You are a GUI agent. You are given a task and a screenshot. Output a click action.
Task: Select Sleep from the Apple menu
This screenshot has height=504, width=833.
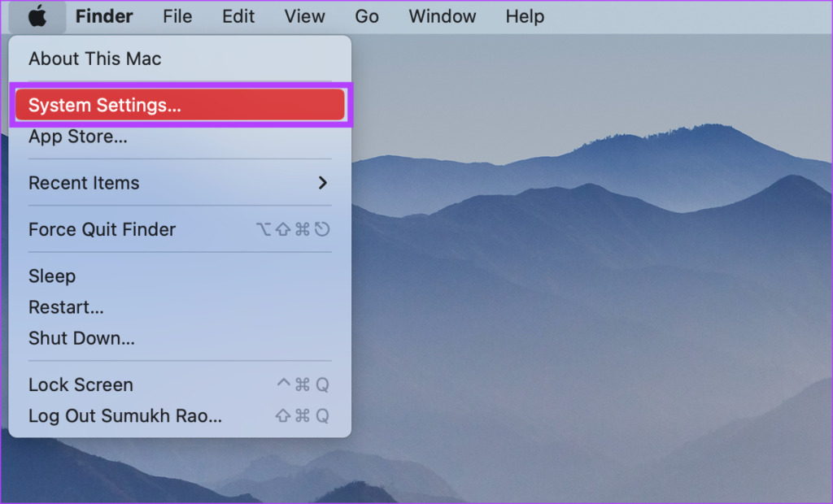coord(180,276)
